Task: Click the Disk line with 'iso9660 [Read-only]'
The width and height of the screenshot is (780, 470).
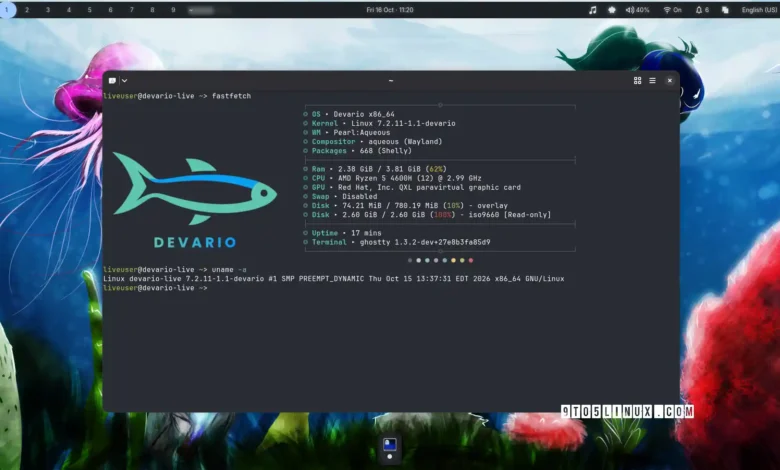Action: coord(427,215)
